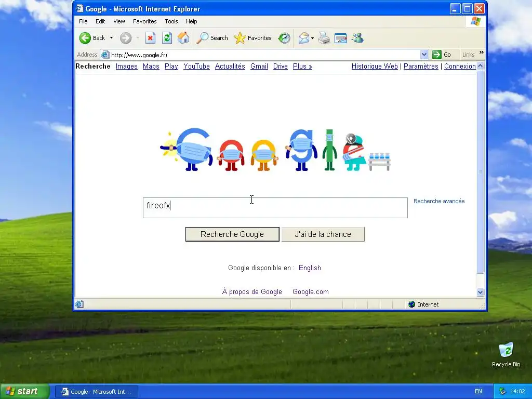532x399 pixels.
Task: Open the address bar dropdown arrow
Action: click(x=424, y=55)
